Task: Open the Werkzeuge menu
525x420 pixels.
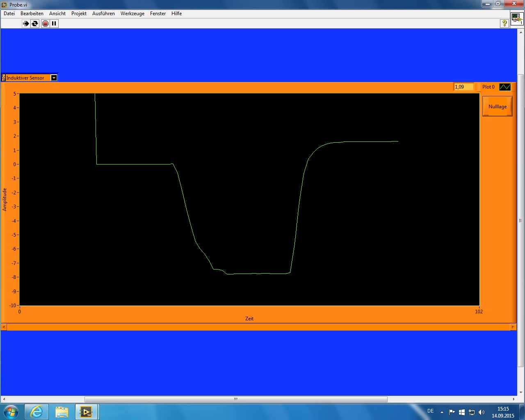Action: point(132,14)
